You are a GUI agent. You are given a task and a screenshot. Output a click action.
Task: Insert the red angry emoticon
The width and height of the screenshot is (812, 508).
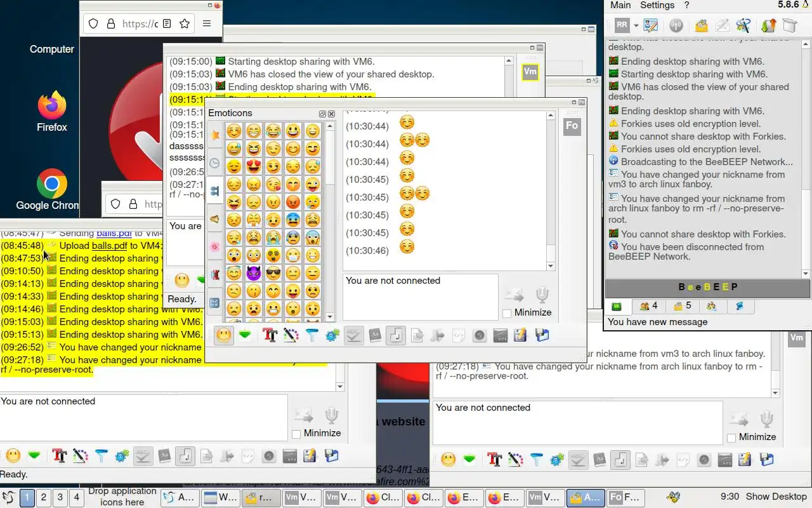click(293, 202)
